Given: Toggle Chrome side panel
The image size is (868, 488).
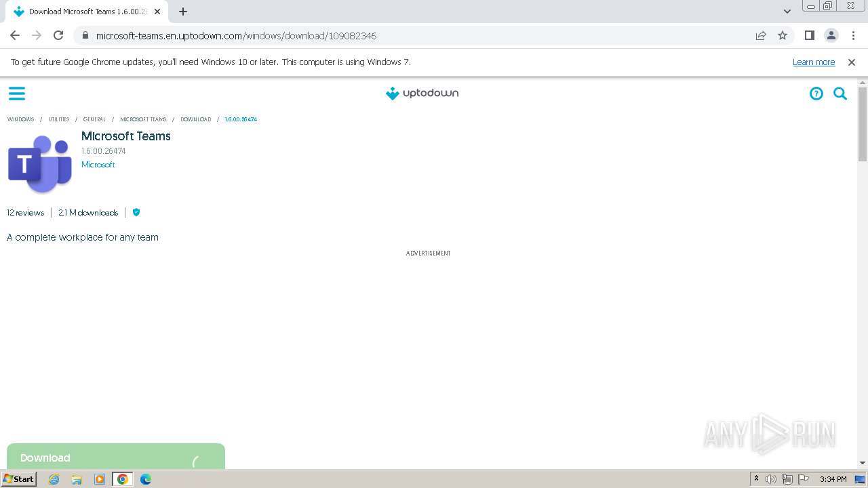Looking at the screenshot, I should pos(809,35).
